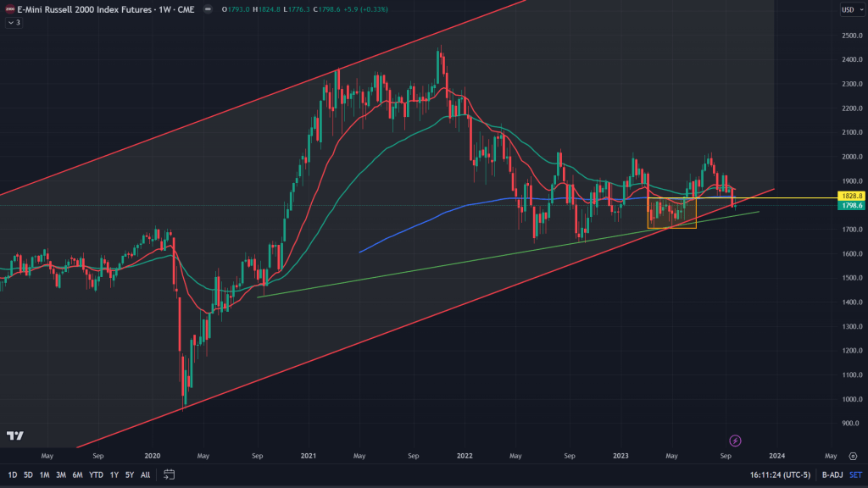Click the Russell 2000 symbol logo
This screenshot has height=488, width=868.
(8, 9)
